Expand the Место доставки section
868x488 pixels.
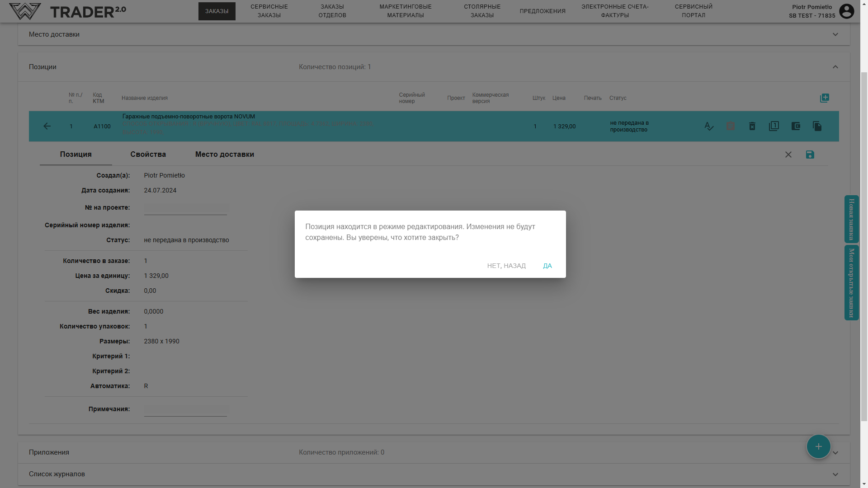[835, 34]
